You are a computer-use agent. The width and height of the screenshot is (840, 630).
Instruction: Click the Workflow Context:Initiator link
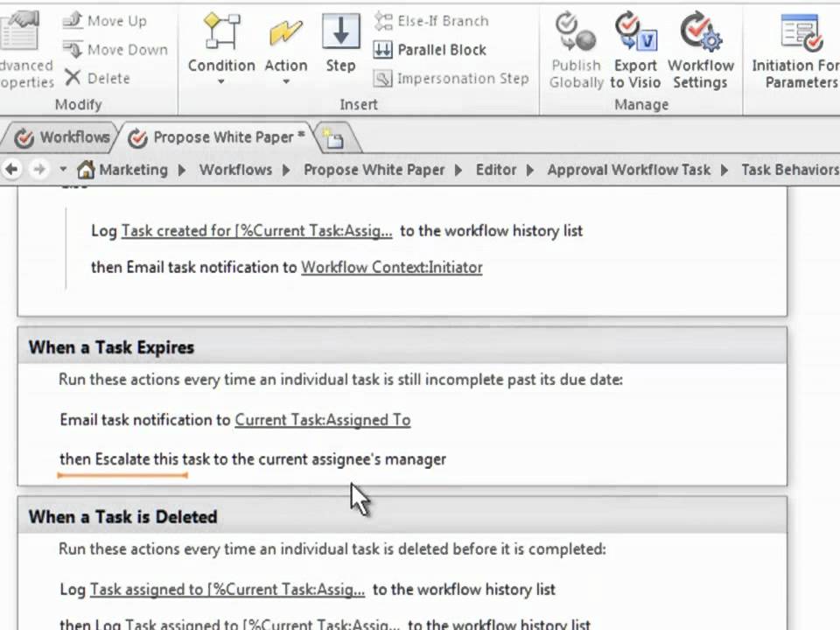tap(392, 268)
